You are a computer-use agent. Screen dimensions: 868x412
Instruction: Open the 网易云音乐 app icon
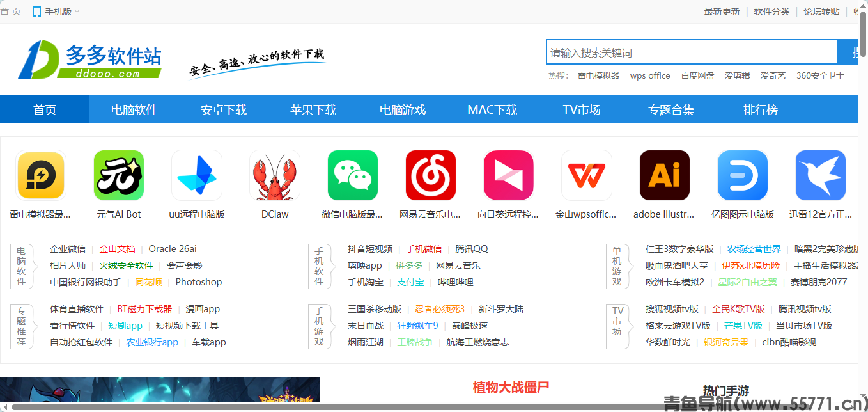(x=431, y=175)
